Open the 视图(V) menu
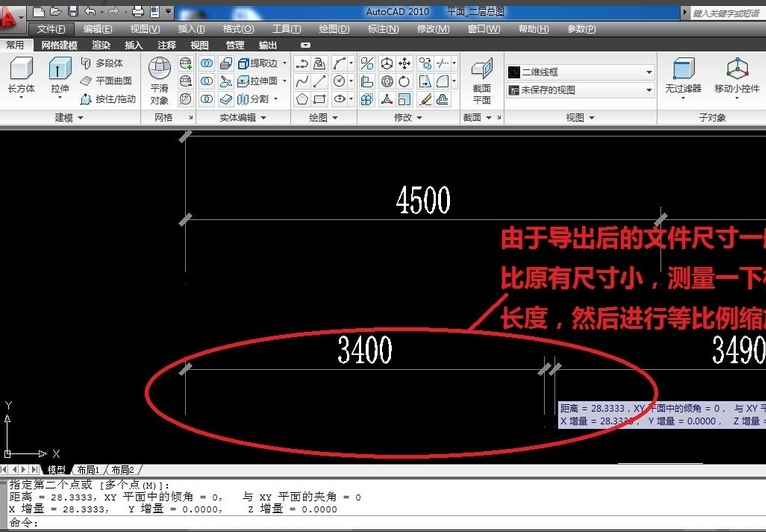766x532 pixels. (x=145, y=29)
